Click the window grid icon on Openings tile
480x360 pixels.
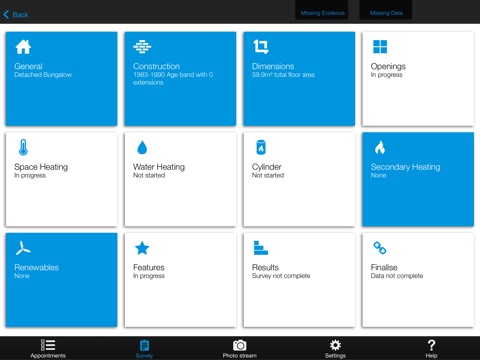tap(380, 47)
